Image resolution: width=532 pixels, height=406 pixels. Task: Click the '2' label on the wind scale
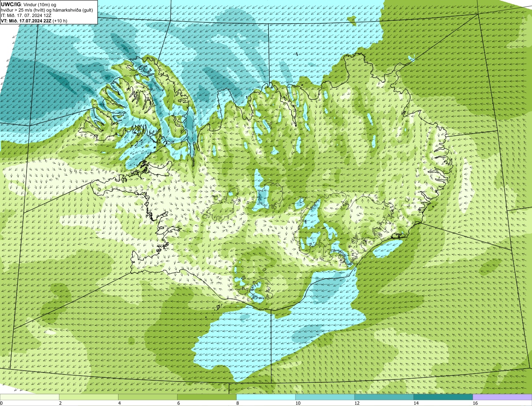[61, 403]
